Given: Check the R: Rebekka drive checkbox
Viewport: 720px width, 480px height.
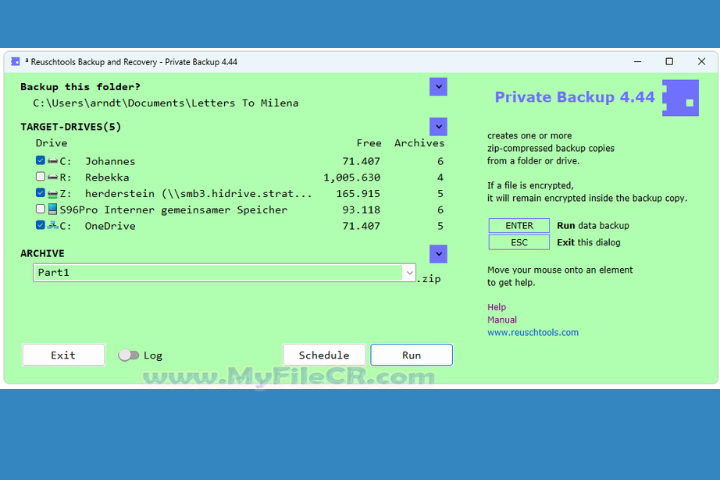Looking at the screenshot, I should coord(40,177).
